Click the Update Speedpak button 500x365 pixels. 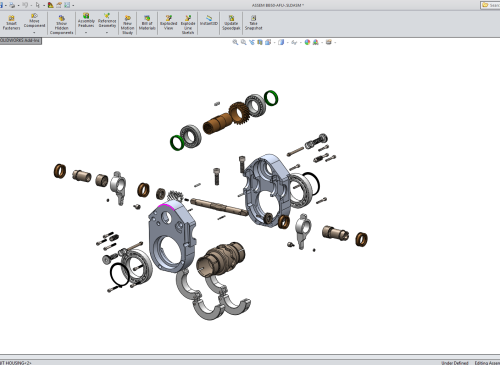[231, 22]
